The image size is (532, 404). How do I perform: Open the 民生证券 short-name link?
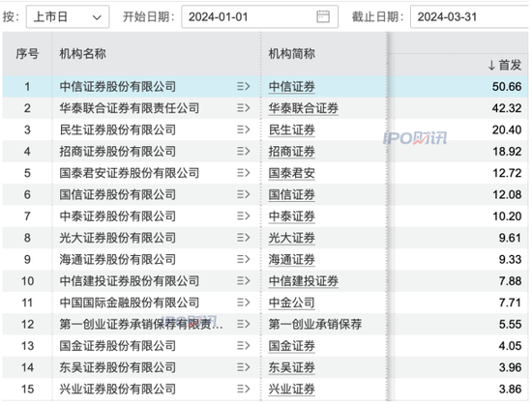(292, 130)
